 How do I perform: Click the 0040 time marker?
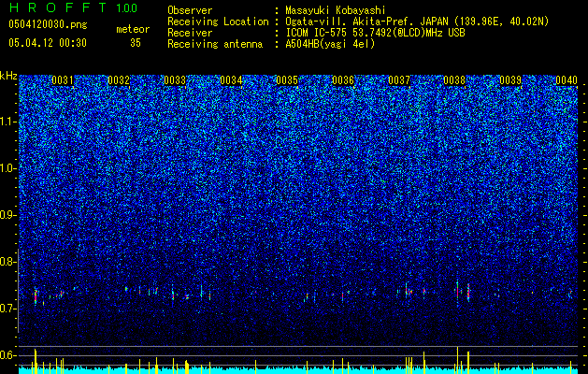click(x=566, y=80)
